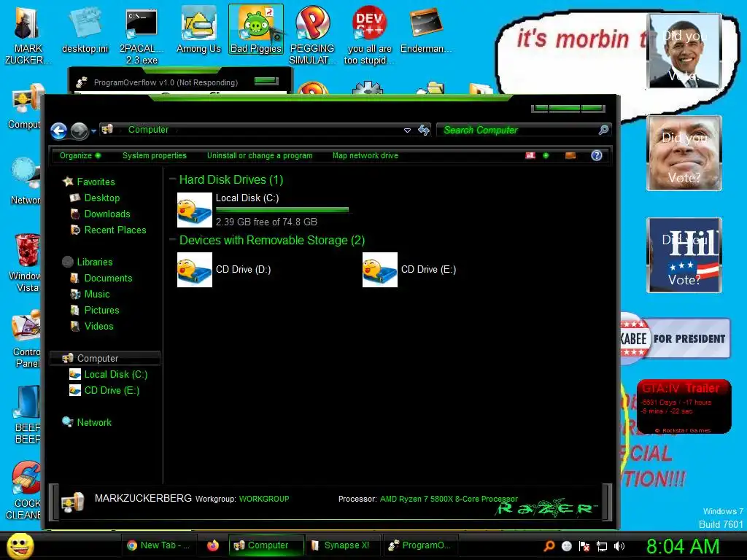This screenshot has height=560, width=747.
Task: Click the ProgramOverflow v1.0 window title bar
Action: click(180, 82)
